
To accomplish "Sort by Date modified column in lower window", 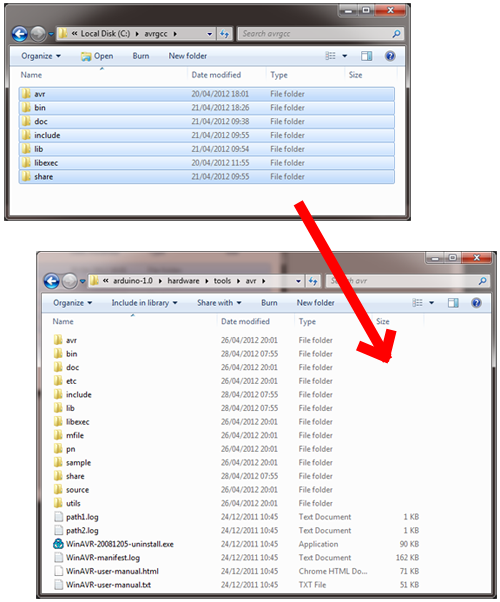I will pyautogui.click(x=245, y=321).
